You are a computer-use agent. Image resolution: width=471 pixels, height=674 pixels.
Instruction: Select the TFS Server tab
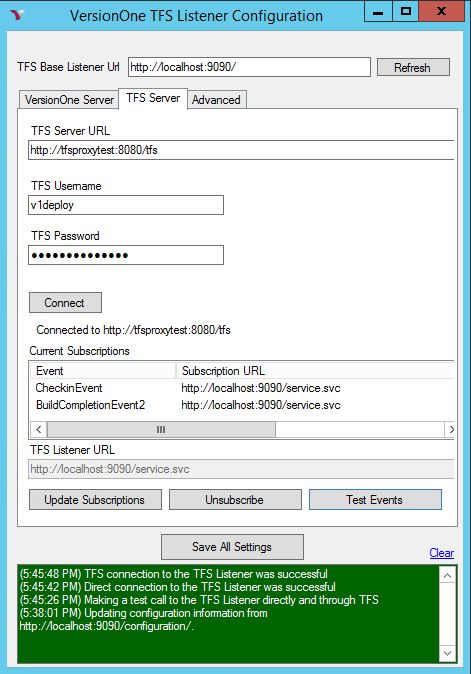tap(153, 98)
